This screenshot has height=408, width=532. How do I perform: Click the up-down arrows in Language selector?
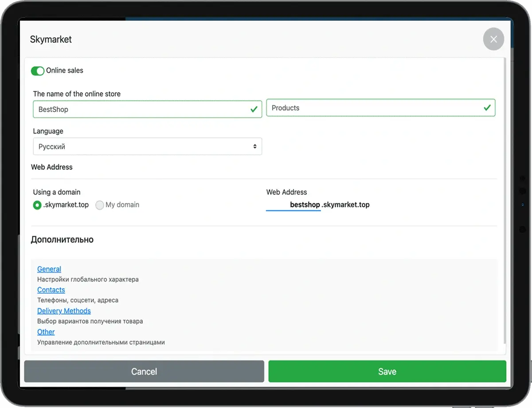click(x=255, y=146)
